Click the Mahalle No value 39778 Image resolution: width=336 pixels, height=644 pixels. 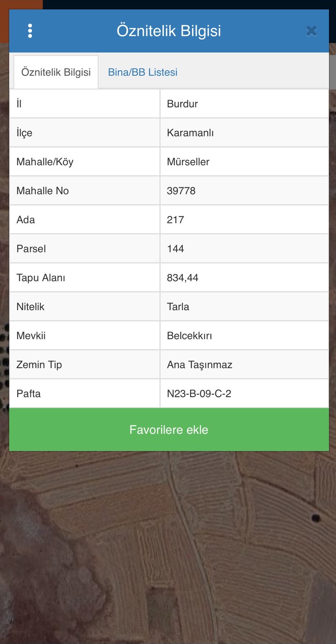(181, 191)
